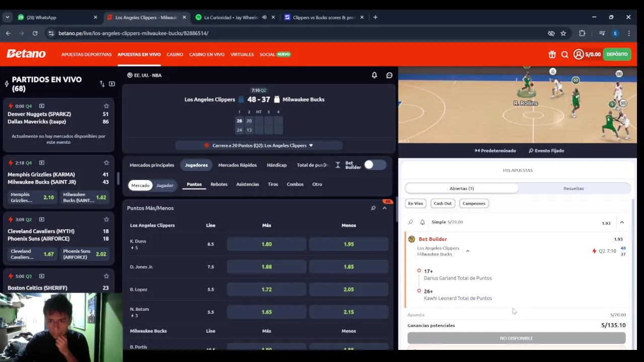644x362 pixels.
Task: Select the Combos tab
Action: pos(295,185)
